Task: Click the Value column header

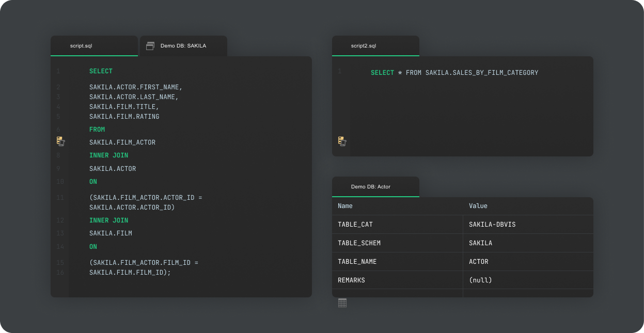Action: click(x=478, y=205)
